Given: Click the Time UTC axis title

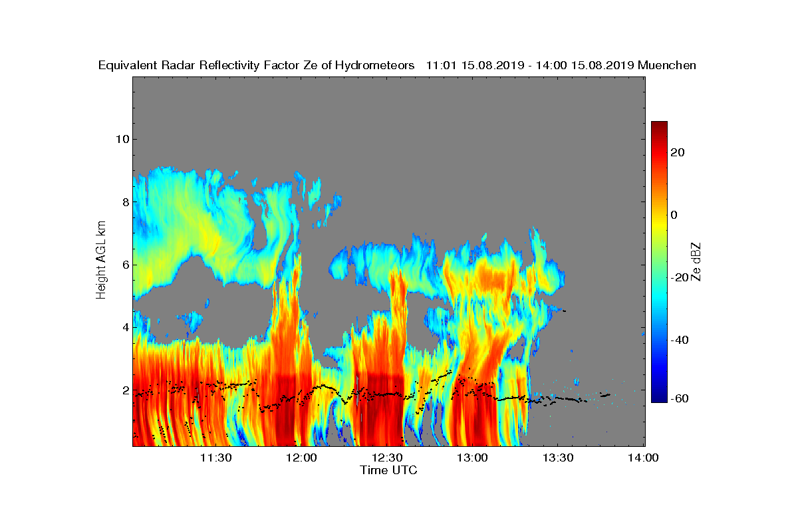Looking at the screenshot, I should pyautogui.click(x=389, y=470).
